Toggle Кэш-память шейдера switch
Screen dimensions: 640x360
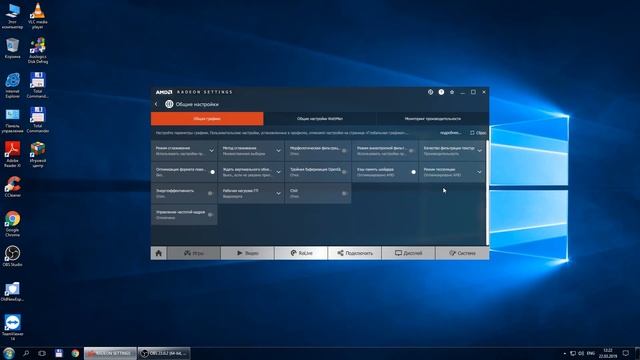coord(412,172)
